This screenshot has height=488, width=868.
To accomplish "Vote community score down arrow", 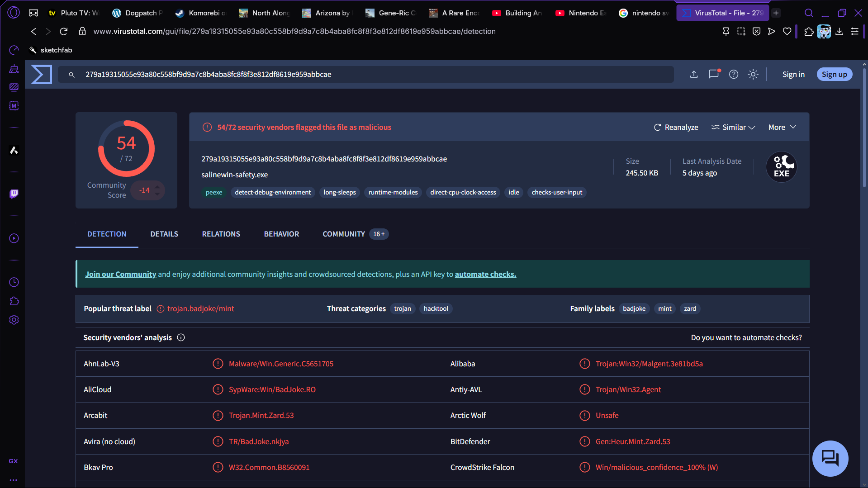I will (157, 194).
